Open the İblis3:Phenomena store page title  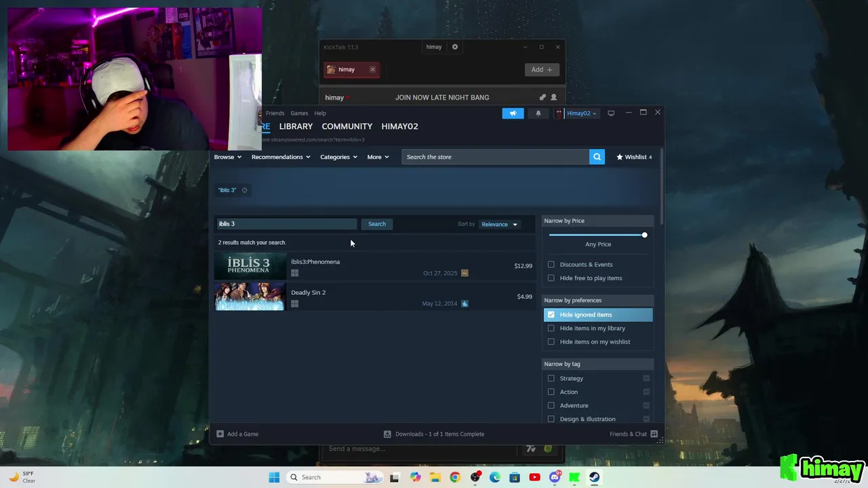tap(315, 262)
